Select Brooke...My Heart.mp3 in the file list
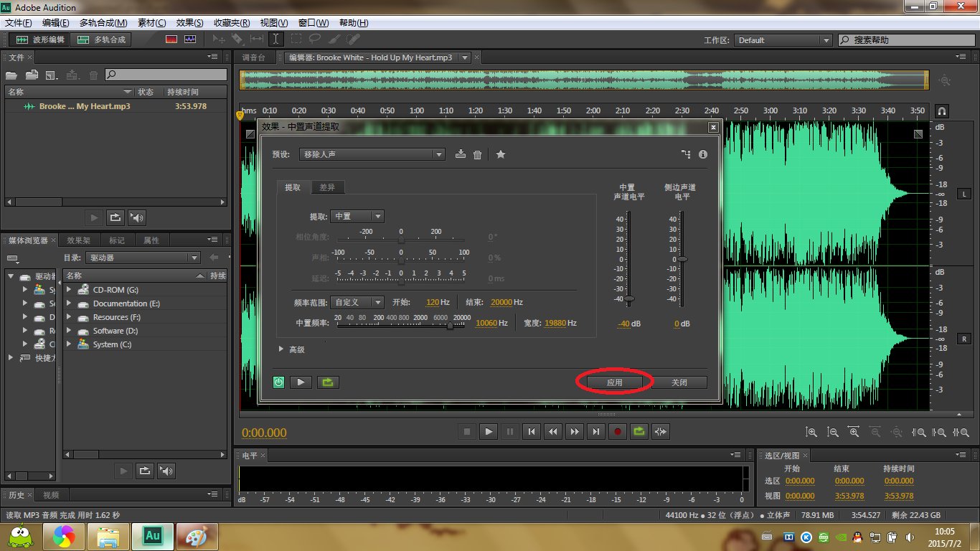This screenshot has height=551, width=980. click(85, 106)
